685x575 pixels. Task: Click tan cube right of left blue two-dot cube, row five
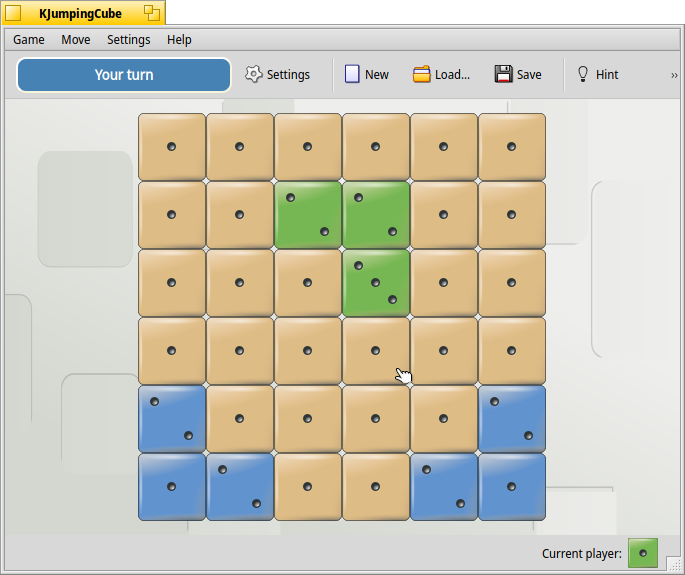pyautogui.click(x=240, y=419)
